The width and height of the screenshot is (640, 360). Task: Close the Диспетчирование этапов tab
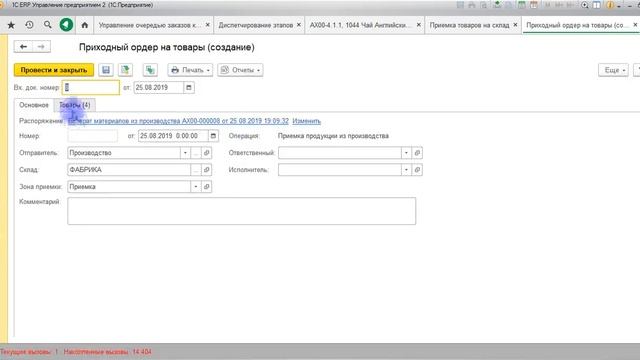(x=299, y=25)
